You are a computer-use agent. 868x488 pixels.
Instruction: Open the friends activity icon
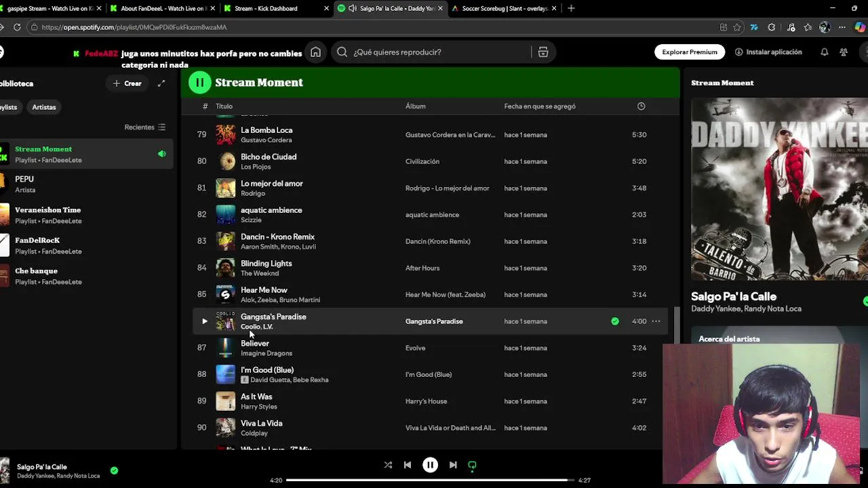(844, 52)
